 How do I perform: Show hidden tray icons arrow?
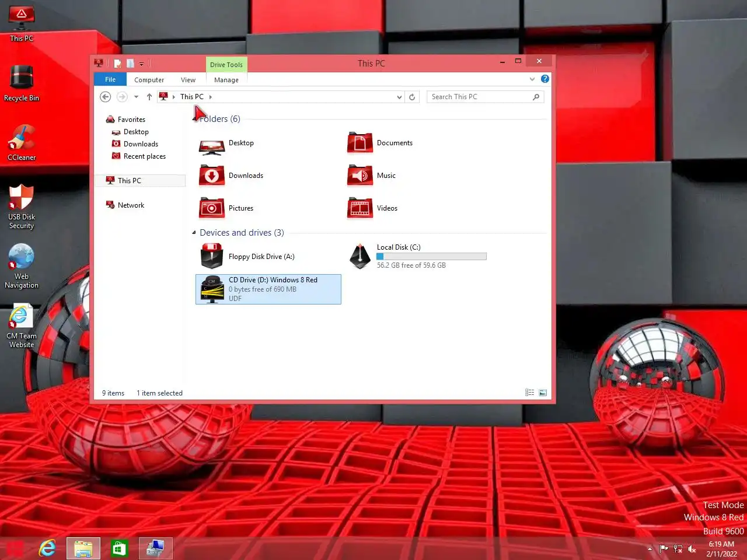650,549
